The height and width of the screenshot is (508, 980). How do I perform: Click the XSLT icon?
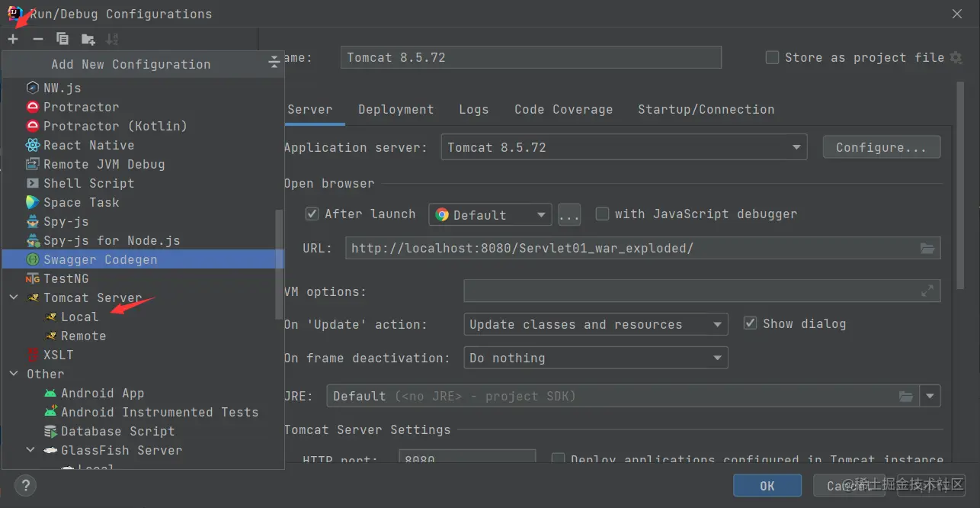[x=33, y=355]
